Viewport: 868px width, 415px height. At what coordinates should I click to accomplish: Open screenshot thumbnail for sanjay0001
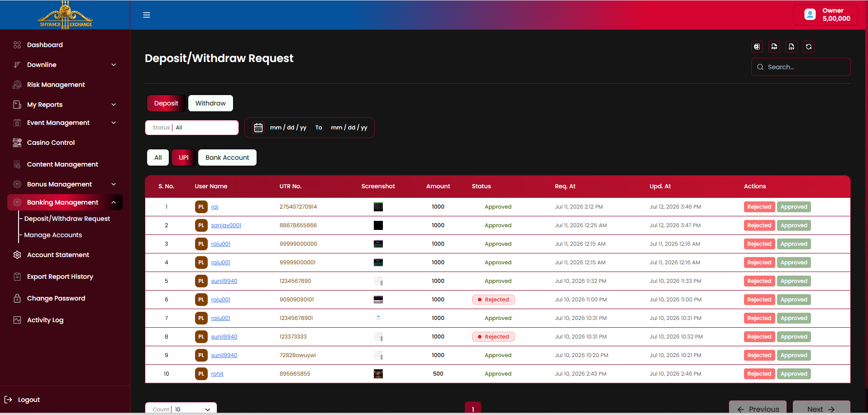point(378,225)
